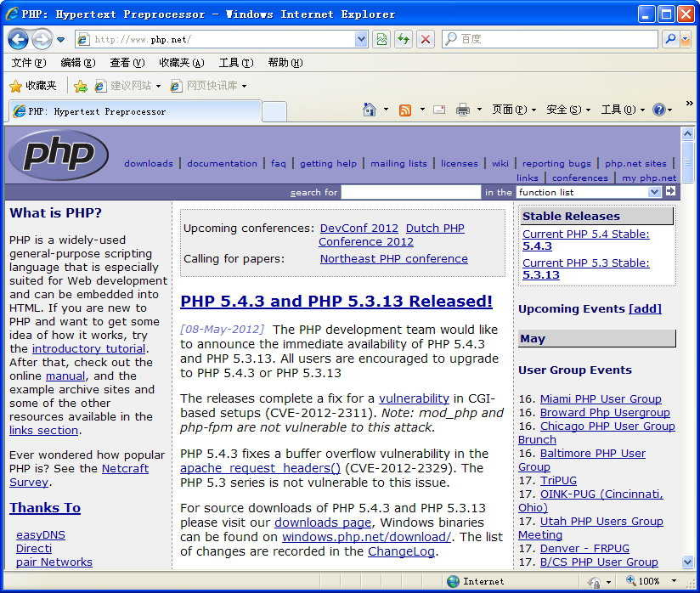The width and height of the screenshot is (700, 593).
Task: Open the Miami PHP User Group link
Action: pyautogui.click(x=601, y=398)
